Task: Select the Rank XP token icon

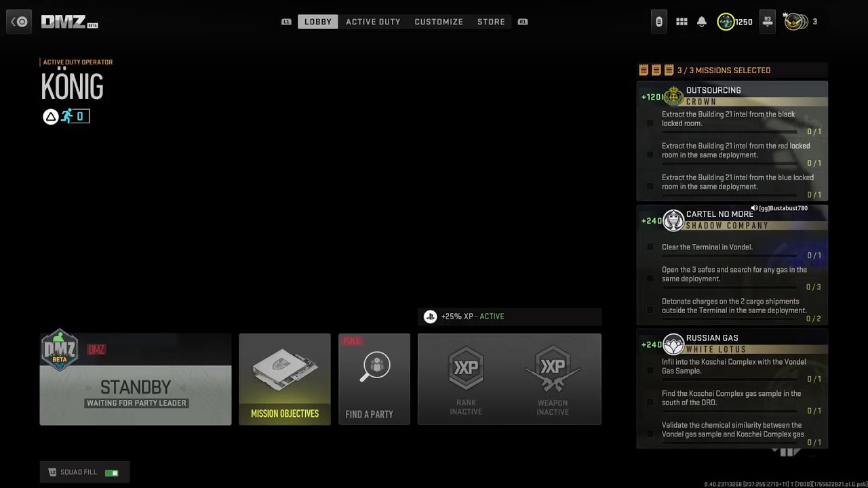Action: tap(466, 369)
